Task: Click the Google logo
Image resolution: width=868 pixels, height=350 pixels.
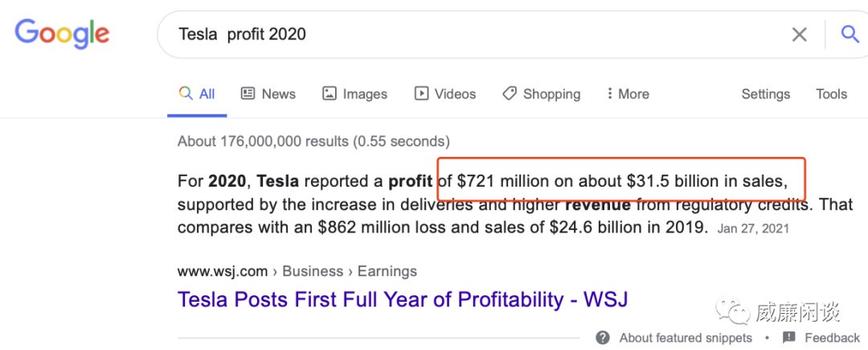Action: [62, 35]
